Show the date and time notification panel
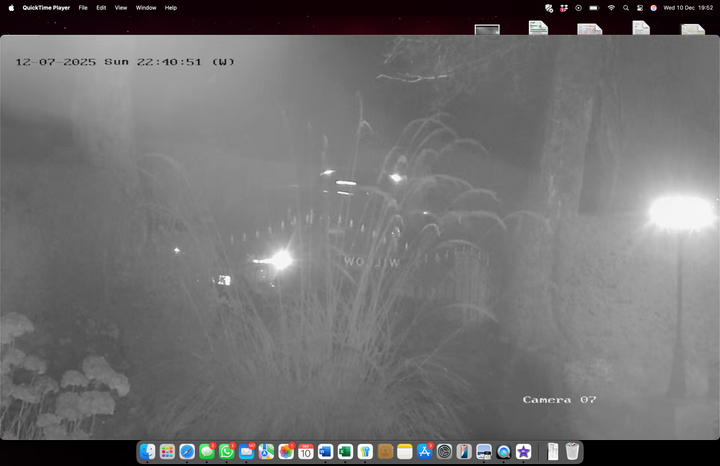 pyautogui.click(x=688, y=7)
